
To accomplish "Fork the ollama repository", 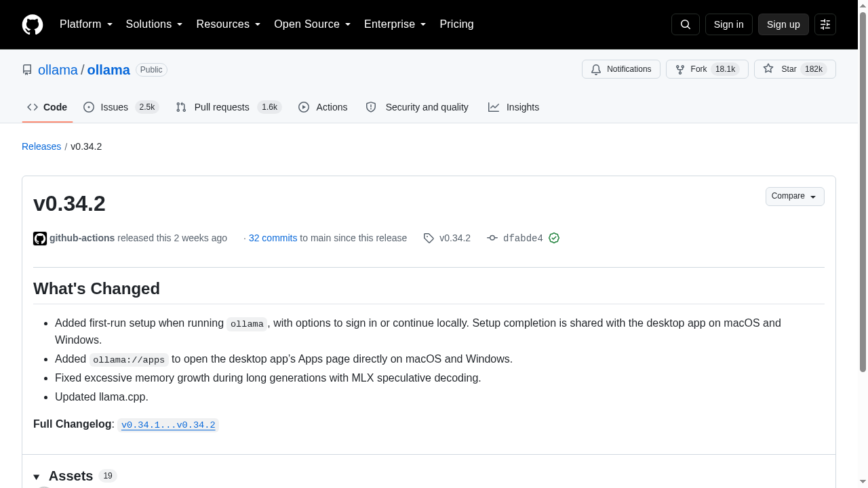I will tap(707, 69).
